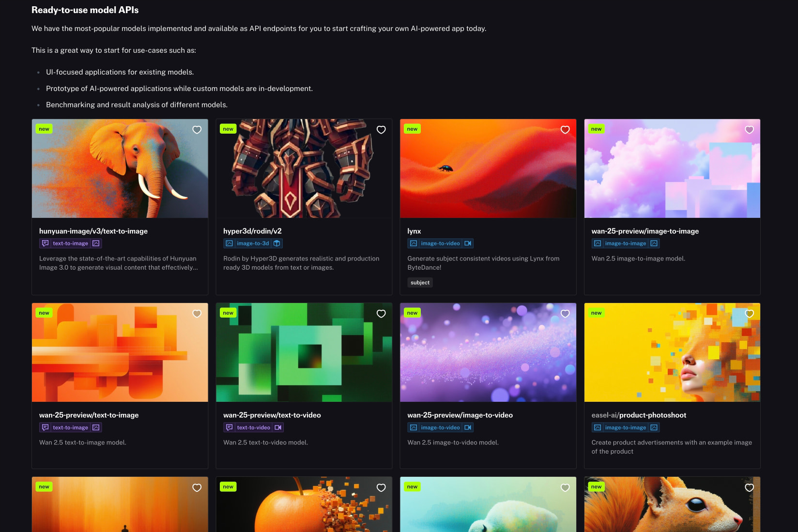Click the text-to-image label on the hunyuan-image card
The height and width of the screenshot is (532, 798).
coord(71,243)
